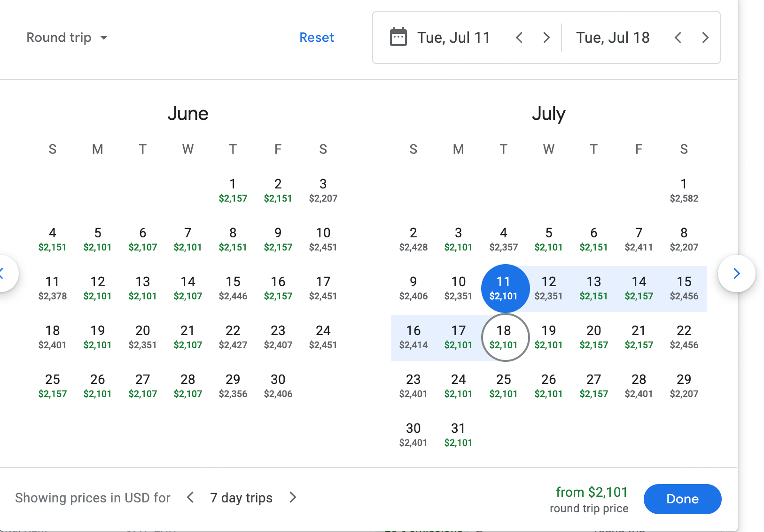The height and width of the screenshot is (532, 764).
Task: Select the Tue, Jul 11 departure field
Action: coord(453,38)
